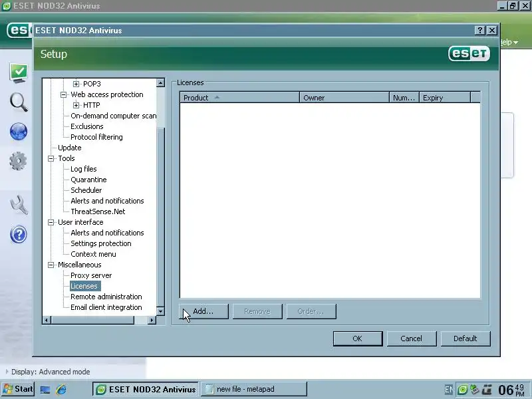The image size is (532, 399).
Task: Collapse the Tools tree node
Action: point(51,158)
